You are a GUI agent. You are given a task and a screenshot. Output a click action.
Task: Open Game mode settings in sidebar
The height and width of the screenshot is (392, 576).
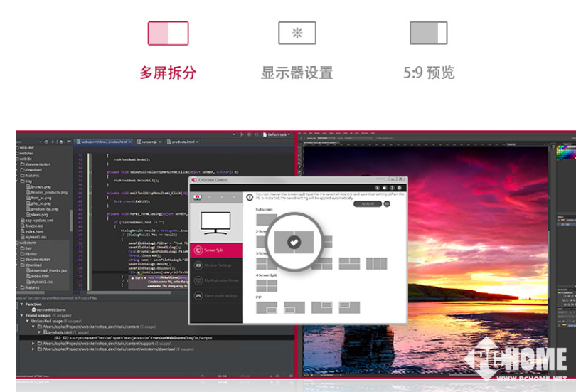click(216, 295)
